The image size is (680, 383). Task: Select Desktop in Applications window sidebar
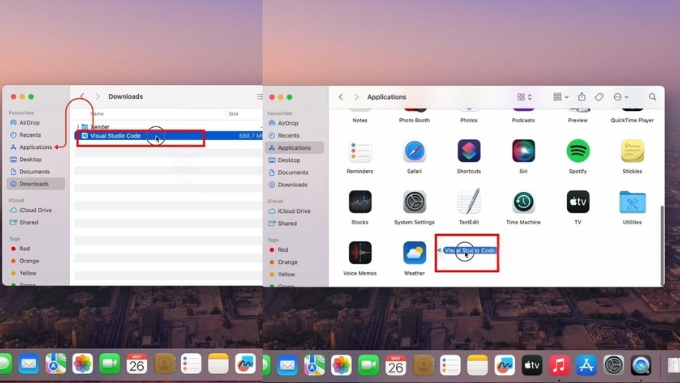pyautogui.click(x=294, y=160)
